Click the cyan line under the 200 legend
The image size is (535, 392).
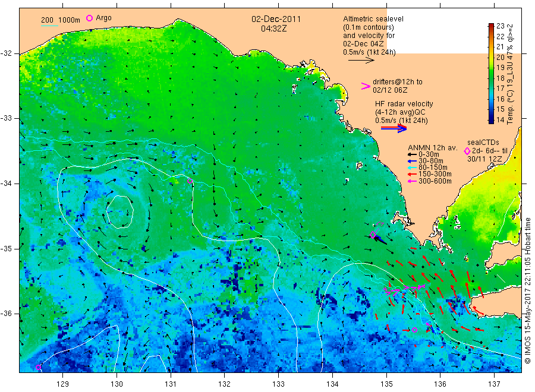click(x=49, y=26)
